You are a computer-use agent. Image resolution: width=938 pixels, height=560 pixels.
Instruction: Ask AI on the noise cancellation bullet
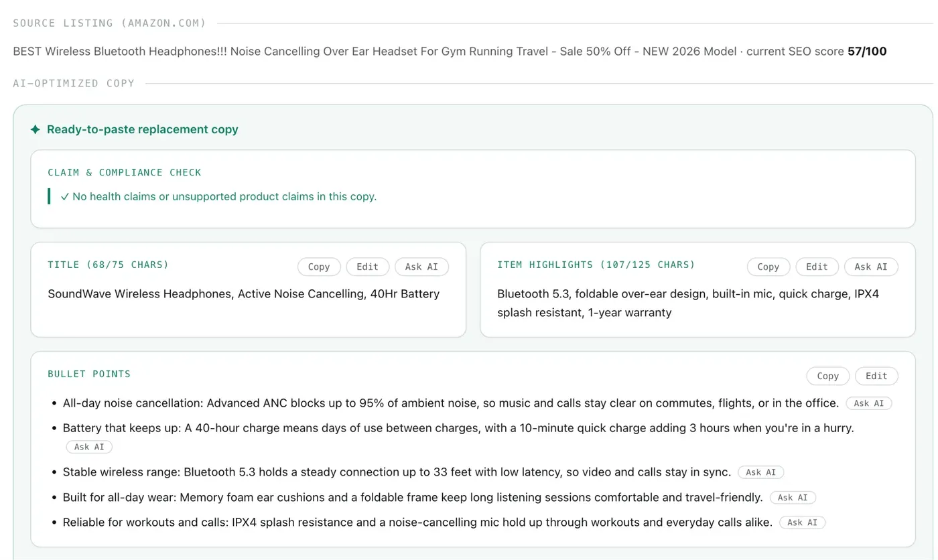pyautogui.click(x=869, y=403)
